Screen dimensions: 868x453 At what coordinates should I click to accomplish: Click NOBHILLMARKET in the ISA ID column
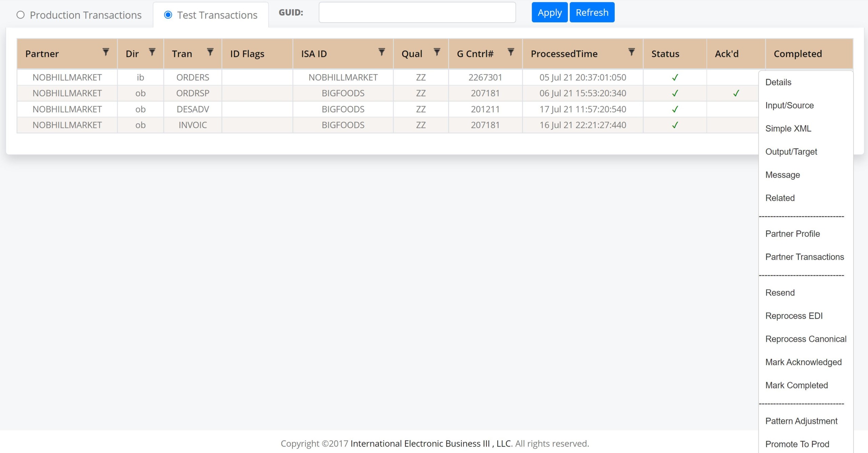[x=343, y=77]
